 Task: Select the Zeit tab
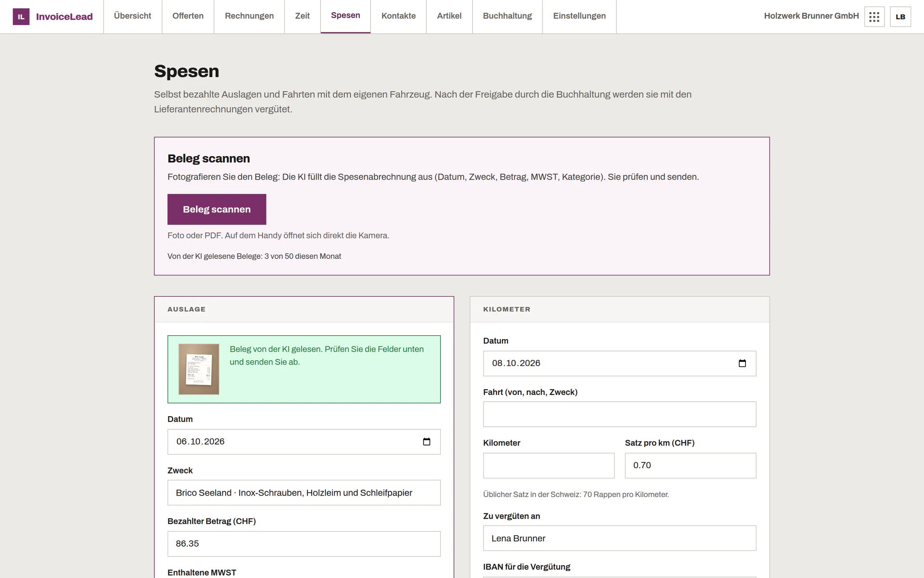pos(302,16)
